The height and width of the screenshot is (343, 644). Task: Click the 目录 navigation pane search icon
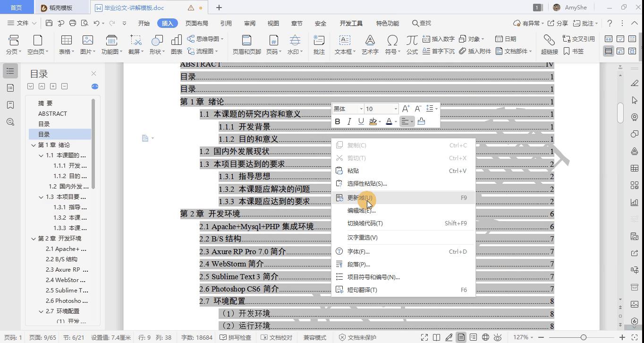[10, 122]
